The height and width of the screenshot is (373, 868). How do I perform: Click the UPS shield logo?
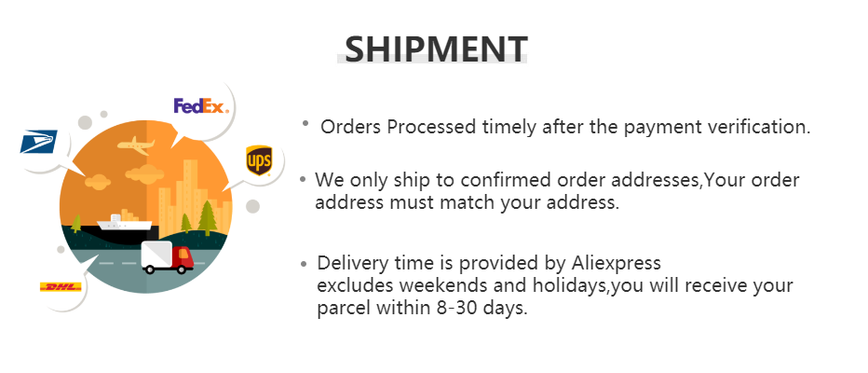click(x=258, y=160)
